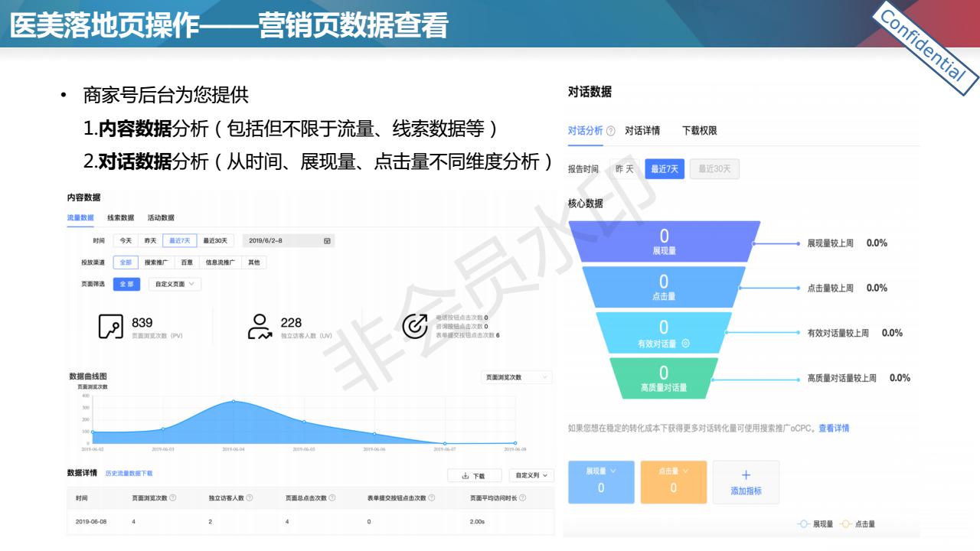Viewport: 980px width, 551px height.
Task: Click 展现量较上周 0.0% label
Action: (847, 243)
